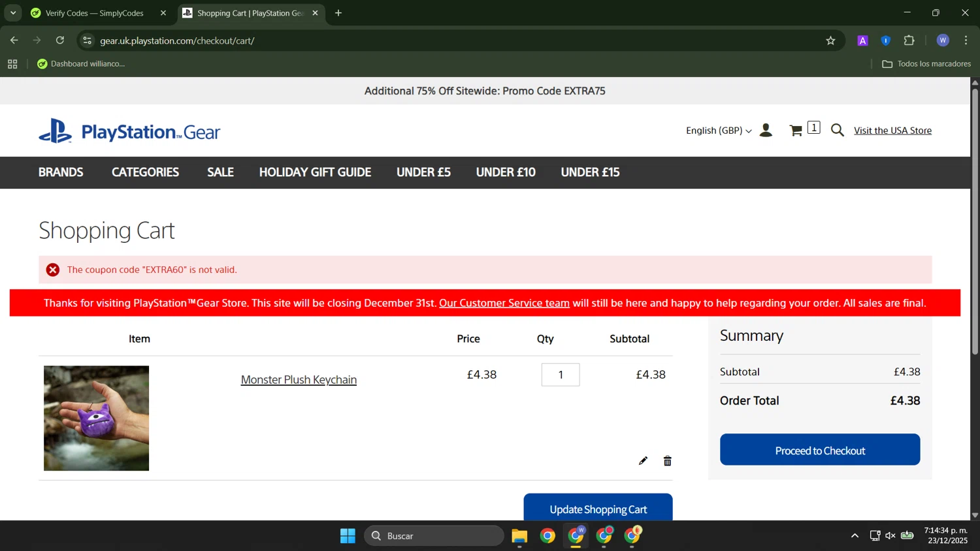Viewport: 980px width, 551px height.
Task: Open the UNDER £10 section
Action: click(x=506, y=172)
